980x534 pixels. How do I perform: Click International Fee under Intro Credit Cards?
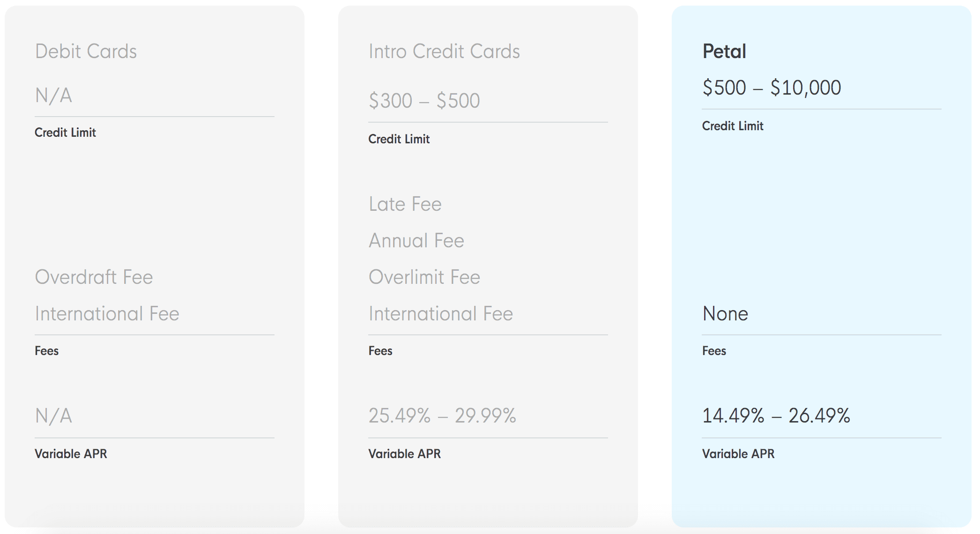coord(441,313)
